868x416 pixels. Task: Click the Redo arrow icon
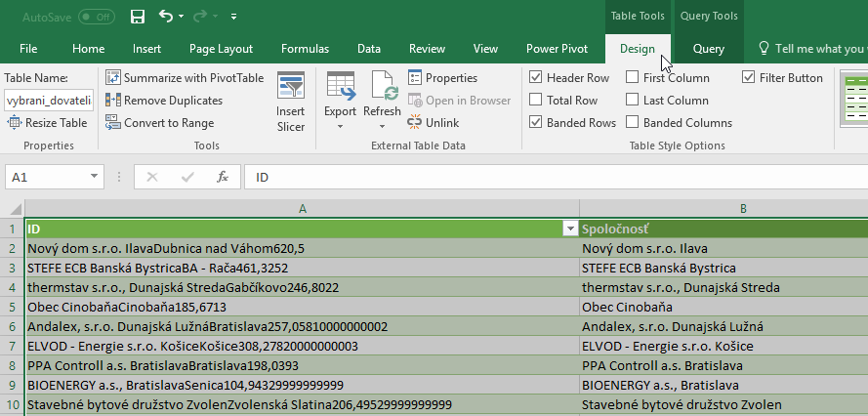pyautogui.click(x=200, y=17)
